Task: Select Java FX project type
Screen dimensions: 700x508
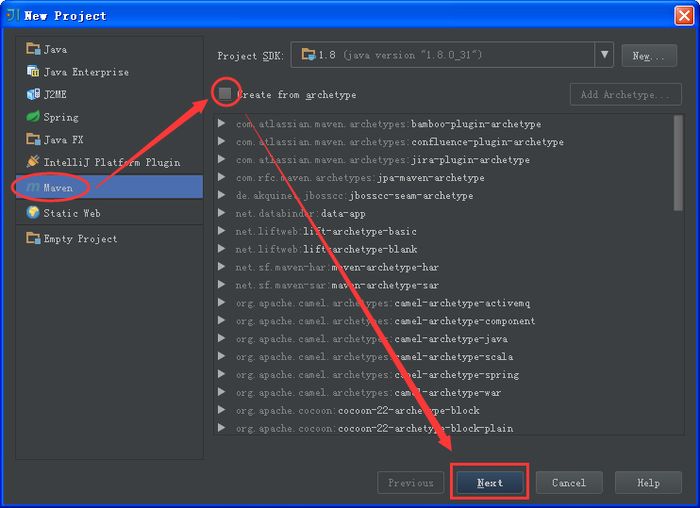Action: point(109,139)
